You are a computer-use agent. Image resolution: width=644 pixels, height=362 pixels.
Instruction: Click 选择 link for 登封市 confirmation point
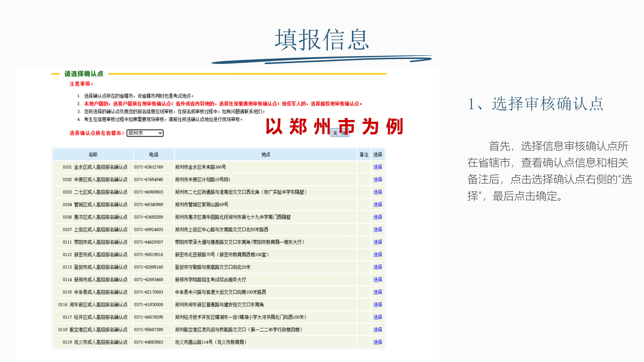(378, 267)
